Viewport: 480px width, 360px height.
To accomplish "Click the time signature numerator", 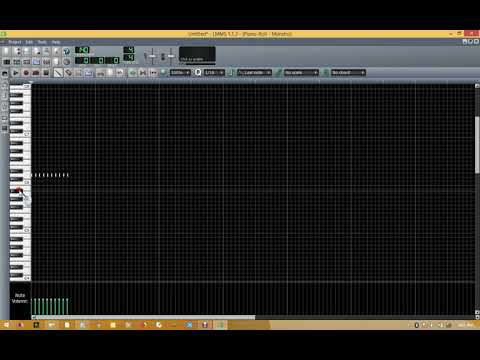I will click(x=129, y=50).
